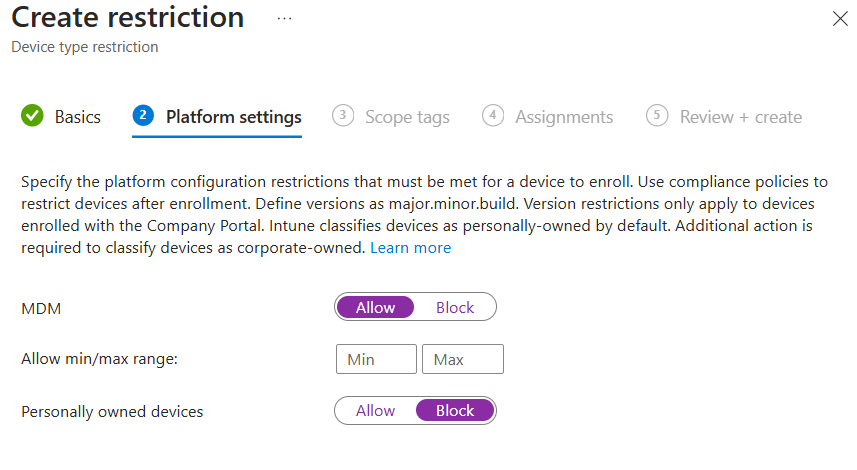Go to the Basics tab
The image size is (857, 470).
[x=77, y=117]
